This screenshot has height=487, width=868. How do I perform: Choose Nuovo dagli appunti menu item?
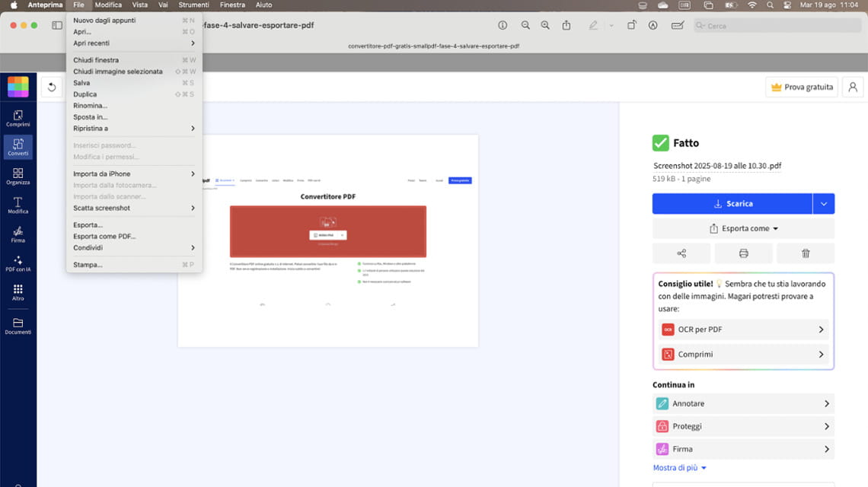coord(134,21)
